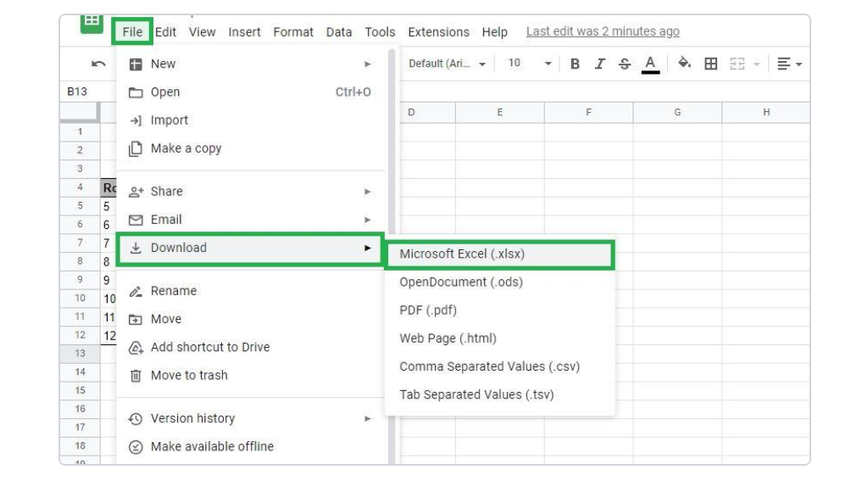Toggle bold formatting
Screen dimensions: 868x492
click(x=575, y=64)
